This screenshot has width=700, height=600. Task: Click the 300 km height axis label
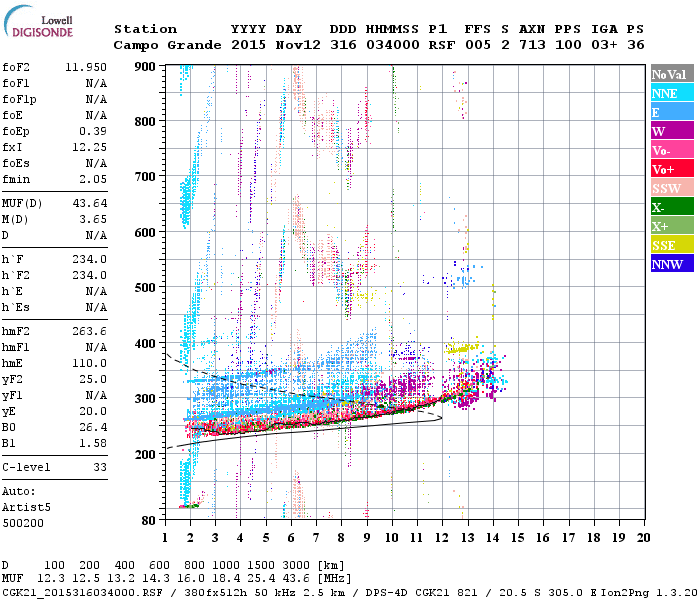[x=145, y=398]
